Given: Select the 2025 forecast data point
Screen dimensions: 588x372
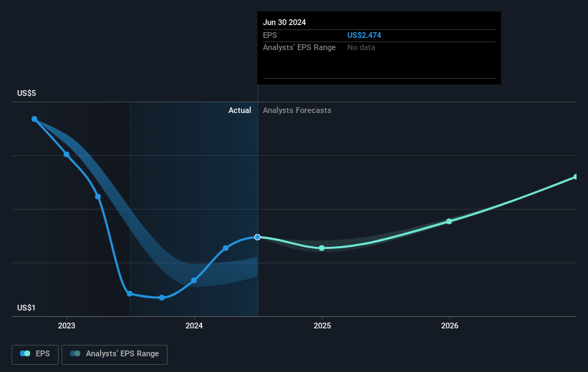Looking at the screenshot, I should pyautogui.click(x=322, y=248).
